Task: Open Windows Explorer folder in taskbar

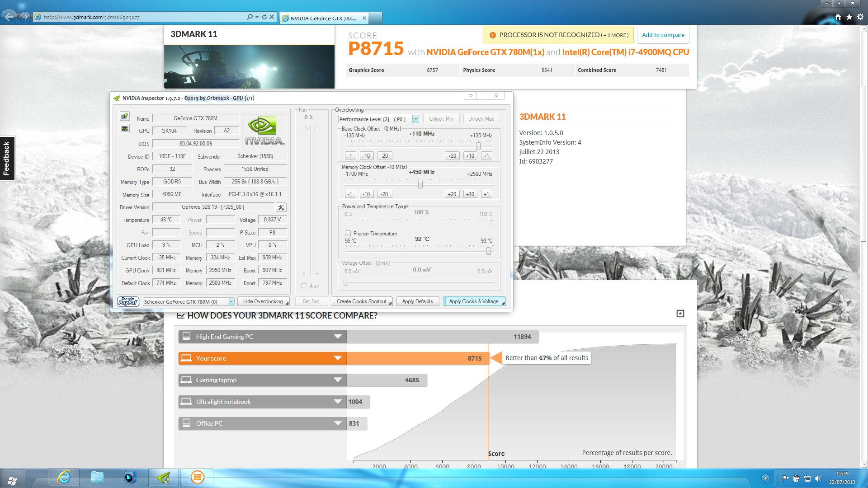Action: (97, 477)
